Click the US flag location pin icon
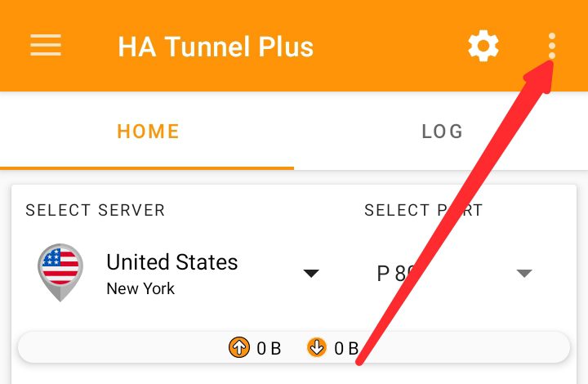The image size is (588, 384). [60, 272]
